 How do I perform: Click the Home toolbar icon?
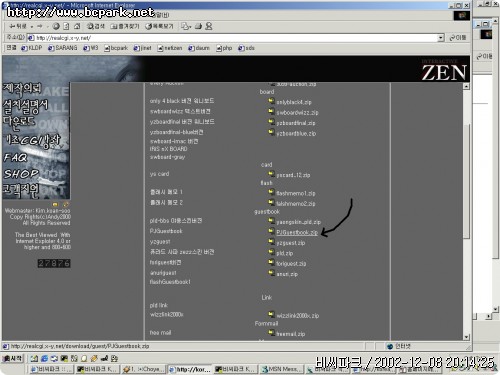pyautogui.click(x=77, y=26)
